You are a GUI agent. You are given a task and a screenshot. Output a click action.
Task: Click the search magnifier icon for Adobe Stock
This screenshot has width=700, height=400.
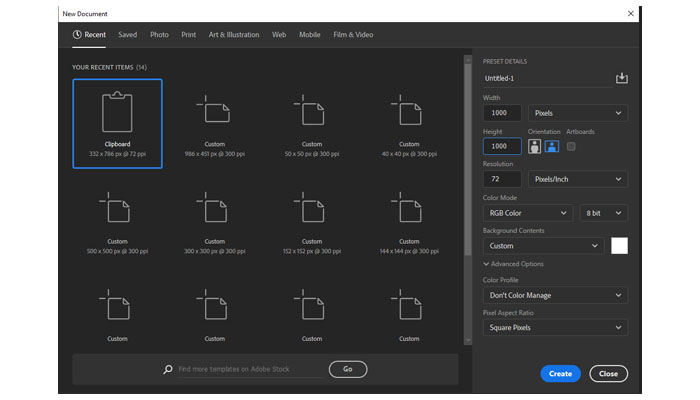pyautogui.click(x=168, y=369)
